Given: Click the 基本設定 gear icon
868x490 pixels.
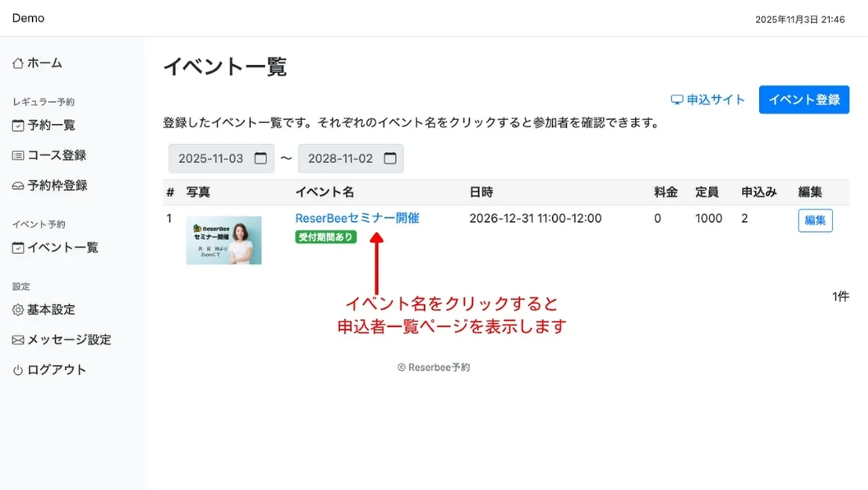Looking at the screenshot, I should point(18,310).
